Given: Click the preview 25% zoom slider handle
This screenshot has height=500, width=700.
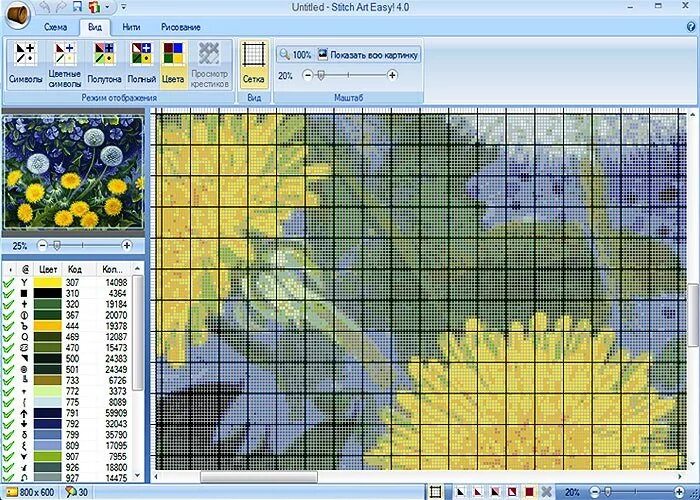Looking at the screenshot, I should 57,245.
